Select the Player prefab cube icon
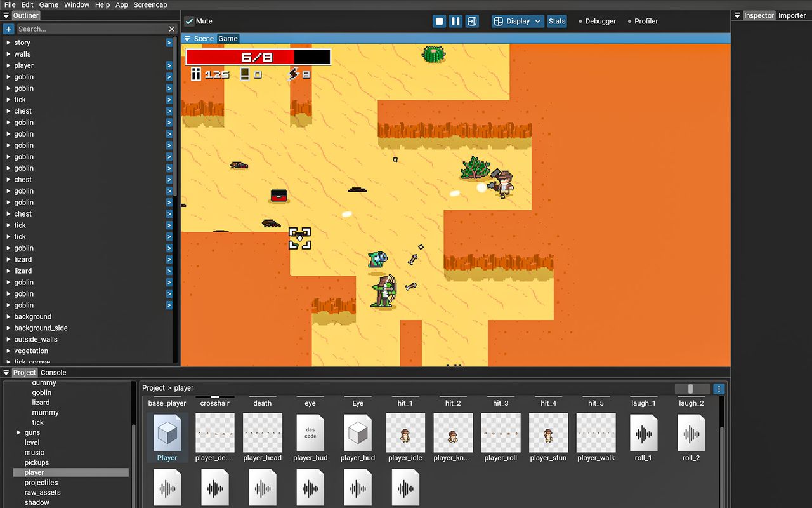Screen dimensions: 812x508 167,433
